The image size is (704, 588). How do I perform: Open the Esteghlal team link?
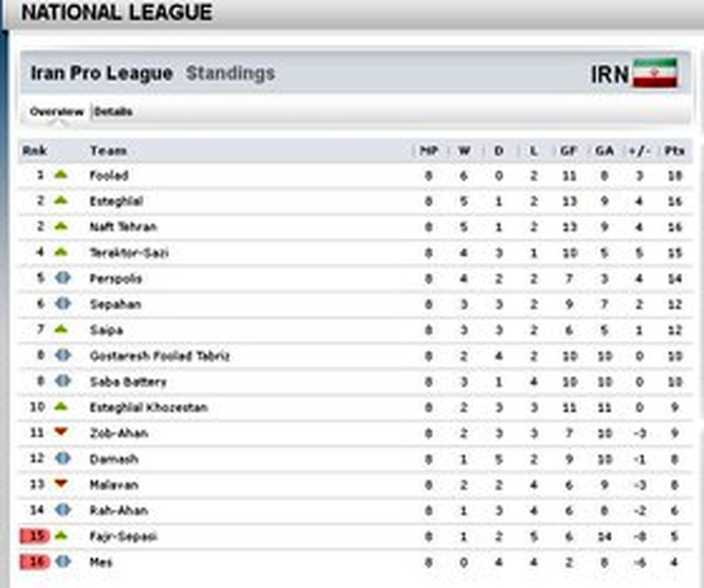tap(116, 201)
